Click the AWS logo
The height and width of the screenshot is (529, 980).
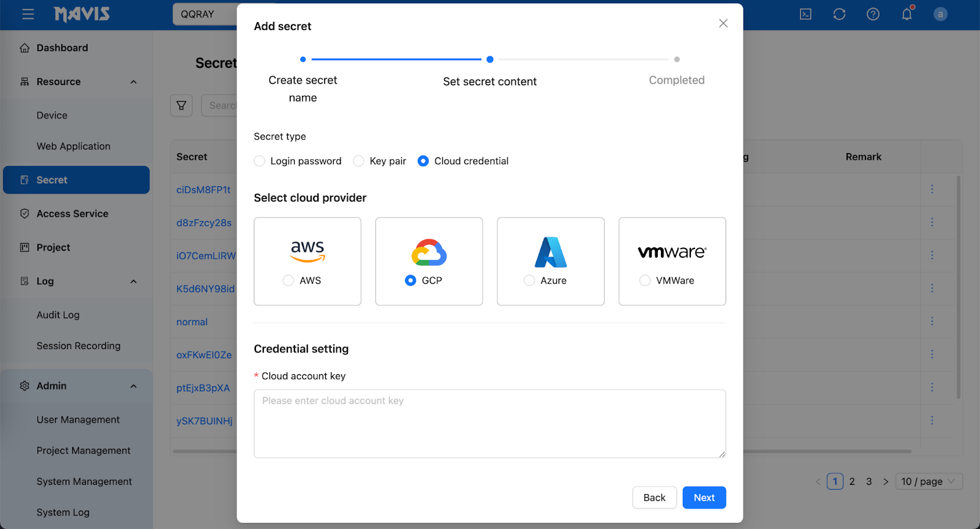307,250
